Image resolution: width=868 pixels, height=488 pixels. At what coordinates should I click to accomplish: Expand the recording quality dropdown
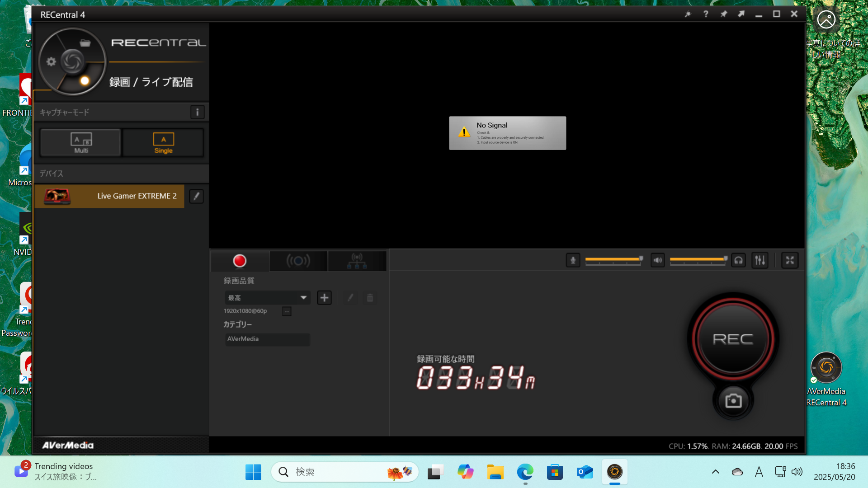303,298
